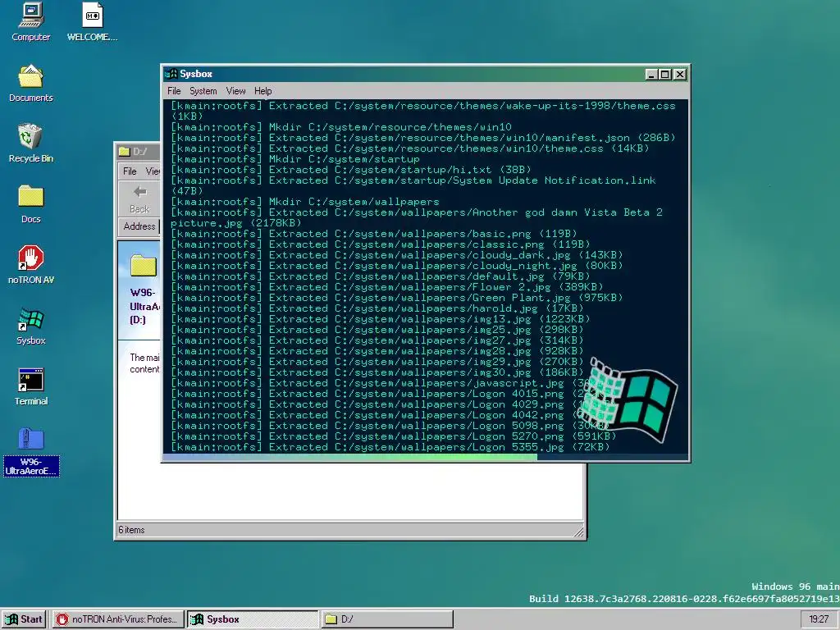This screenshot has height=630, width=840.
Task: Click the 'Mkdir C:/system/wallpapers' log line
Action: pos(305,202)
